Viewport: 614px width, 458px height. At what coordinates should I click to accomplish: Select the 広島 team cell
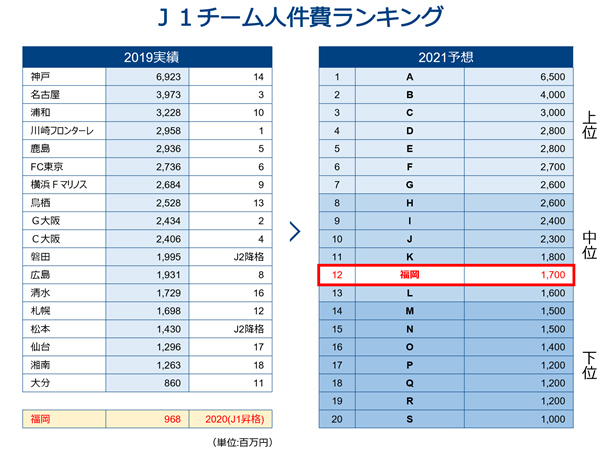(64, 275)
